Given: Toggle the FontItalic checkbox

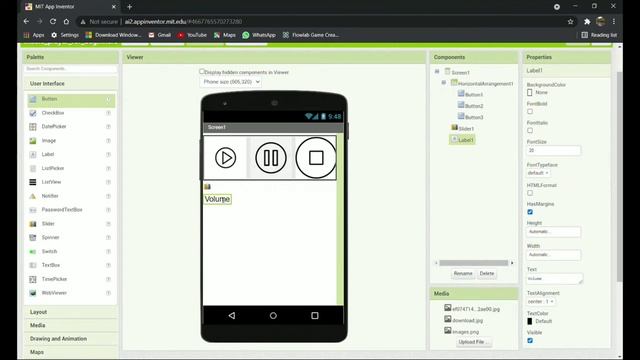Looking at the screenshot, I should pyautogui.click(x=530, y=131).
